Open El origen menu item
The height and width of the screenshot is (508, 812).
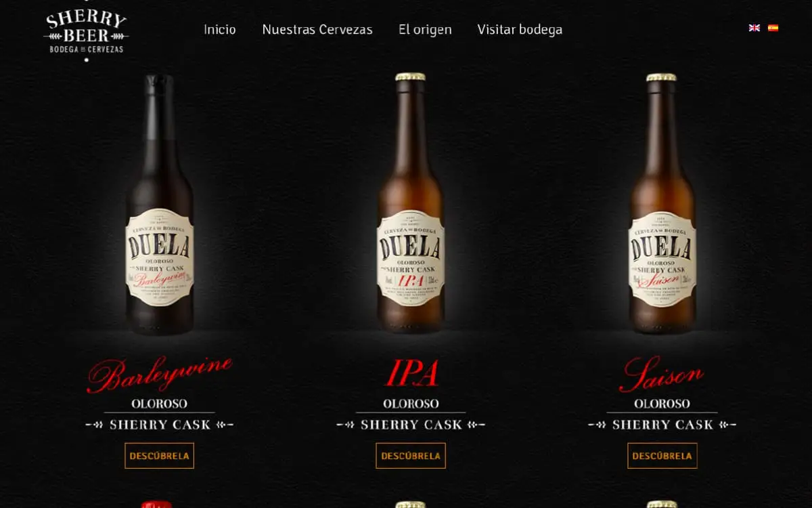[425, 30]
